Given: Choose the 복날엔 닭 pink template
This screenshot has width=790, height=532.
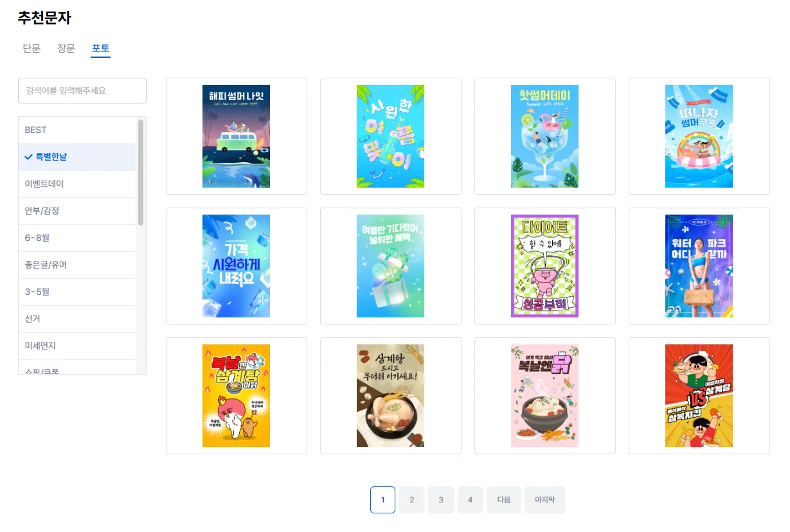Looking at the screenshot, I should point(544,396).
